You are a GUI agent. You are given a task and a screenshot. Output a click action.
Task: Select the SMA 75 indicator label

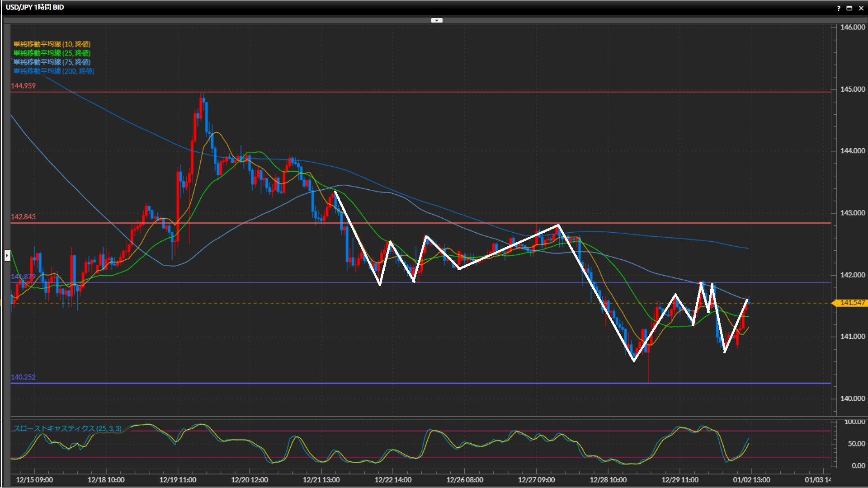pyautogui.click(x=52, y=62)
